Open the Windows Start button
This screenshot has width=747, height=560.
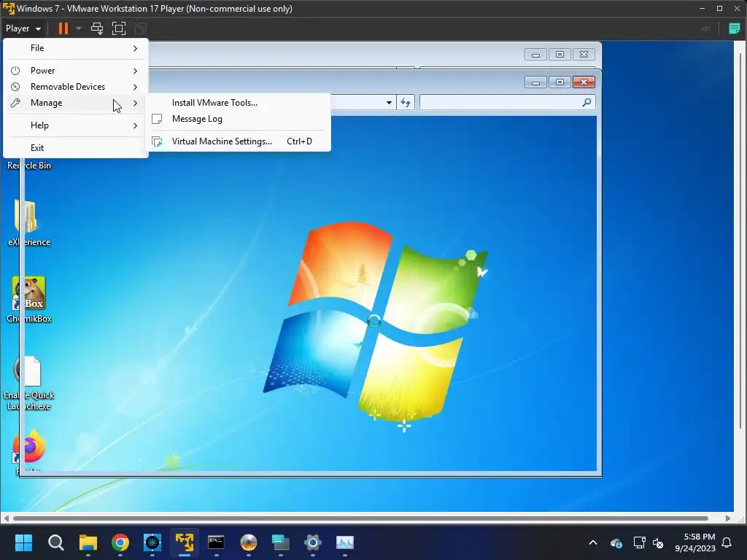23,542
